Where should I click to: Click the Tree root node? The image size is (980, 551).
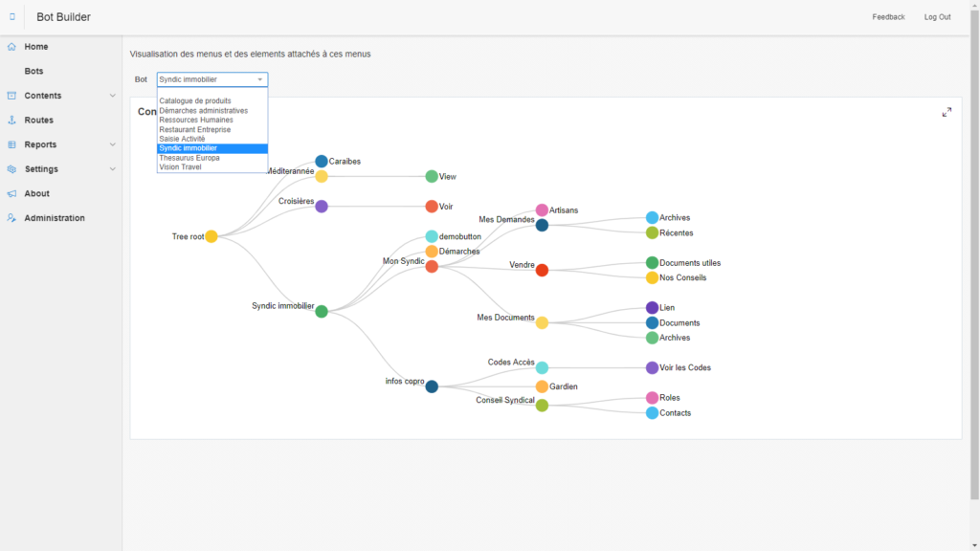(x=212, y=237)
